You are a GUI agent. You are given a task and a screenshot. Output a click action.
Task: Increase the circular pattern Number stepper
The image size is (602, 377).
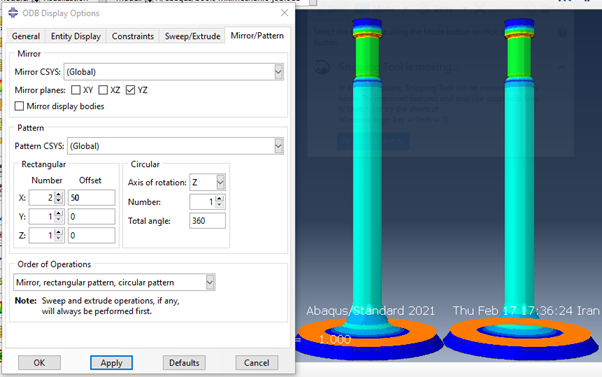(x=219, y=199)
